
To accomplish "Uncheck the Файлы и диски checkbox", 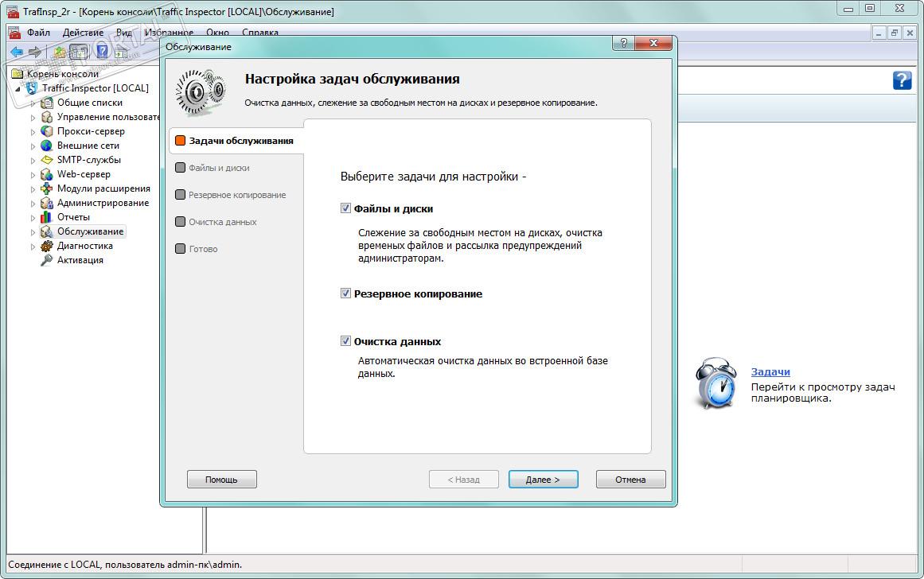I will pos(345,208).
